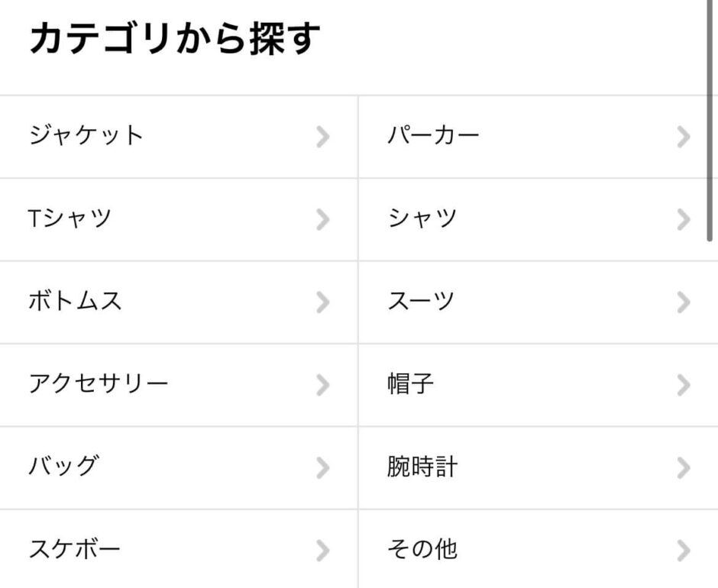Click the カテゴリから探す heading
Image resolution: width=718 pixels, height=588 pixels.
174,40
